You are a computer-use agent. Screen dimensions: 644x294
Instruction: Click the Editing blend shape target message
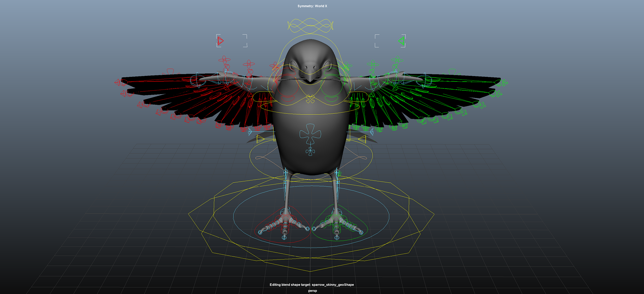tap(312, 285)
